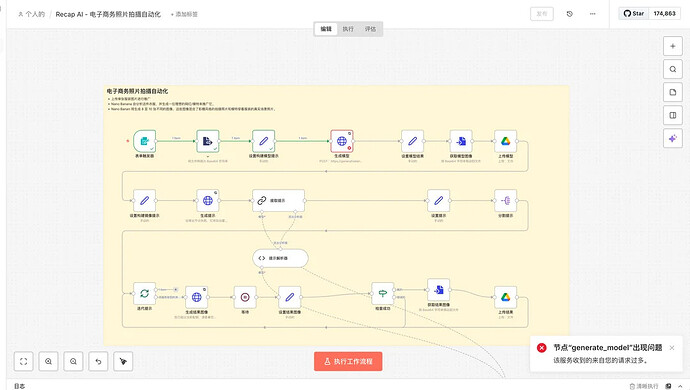The width and height of the screenshot is (690, 390).
Task: Open the three-dot workflow options menu
Action: click(592, 14)
